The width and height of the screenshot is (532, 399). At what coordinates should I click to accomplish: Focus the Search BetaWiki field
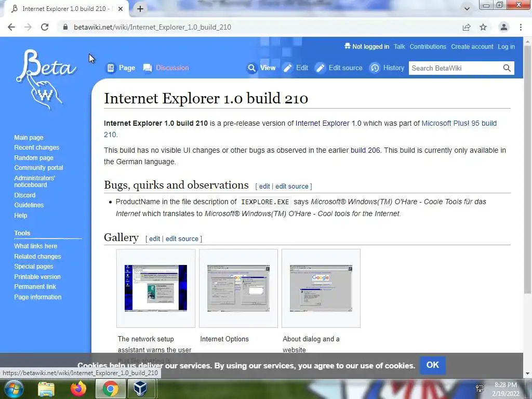(x=456, y=68)
